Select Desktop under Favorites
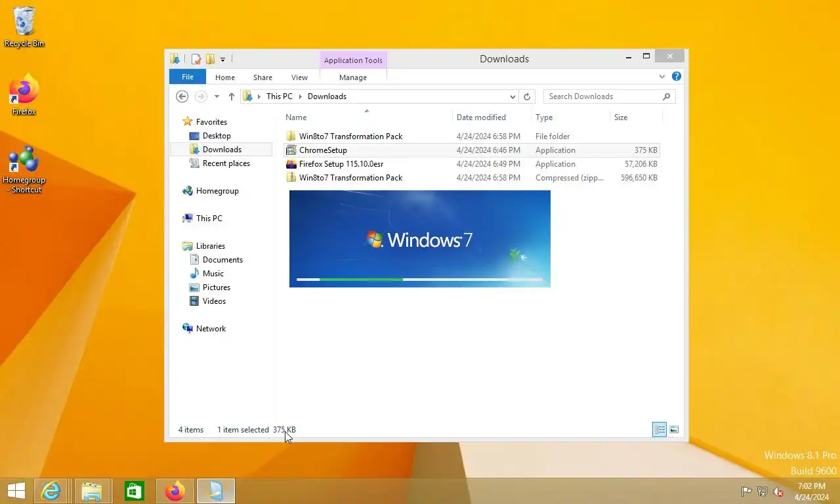 click(x=217, y=136)
